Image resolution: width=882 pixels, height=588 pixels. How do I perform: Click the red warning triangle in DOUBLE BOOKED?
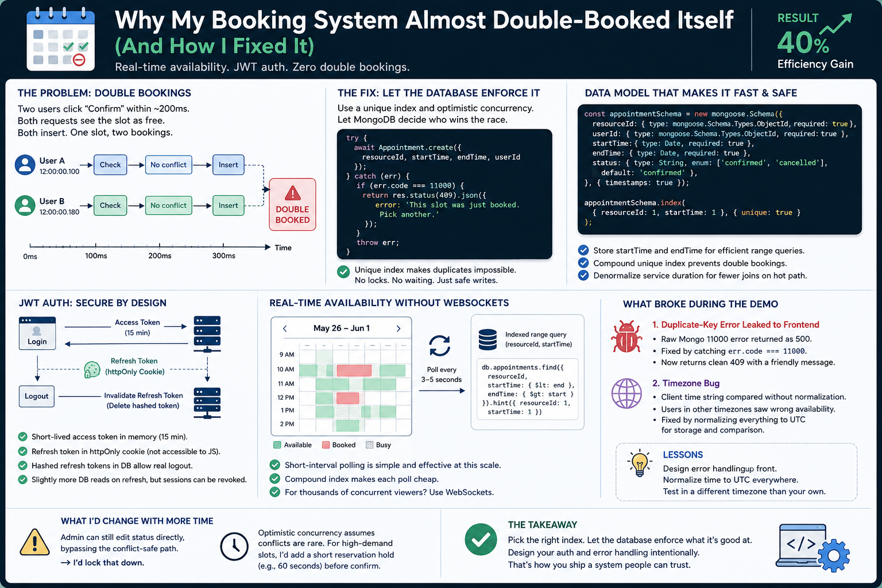(x=292, y=193)
